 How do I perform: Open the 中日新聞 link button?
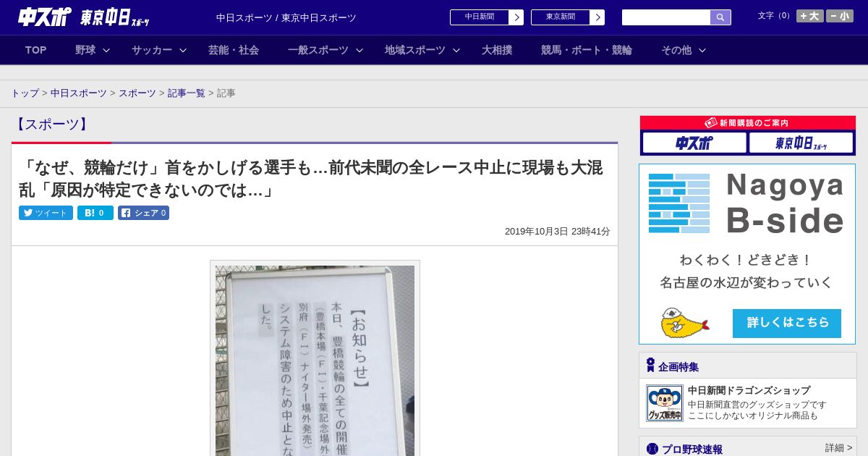coord(479,17)
